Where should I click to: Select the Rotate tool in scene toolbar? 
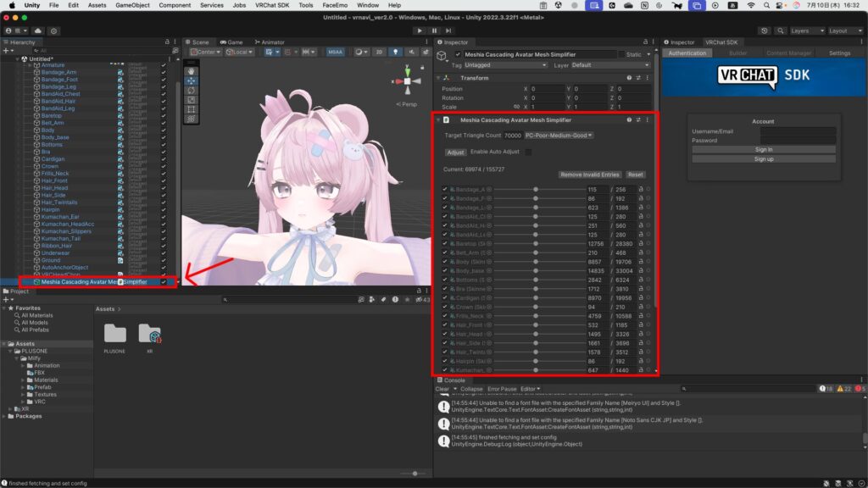192,91
